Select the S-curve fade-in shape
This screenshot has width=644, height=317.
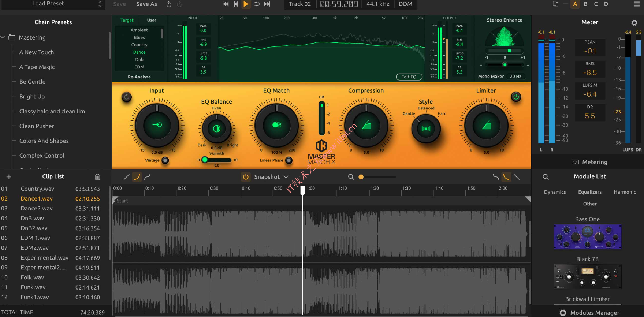148,177
